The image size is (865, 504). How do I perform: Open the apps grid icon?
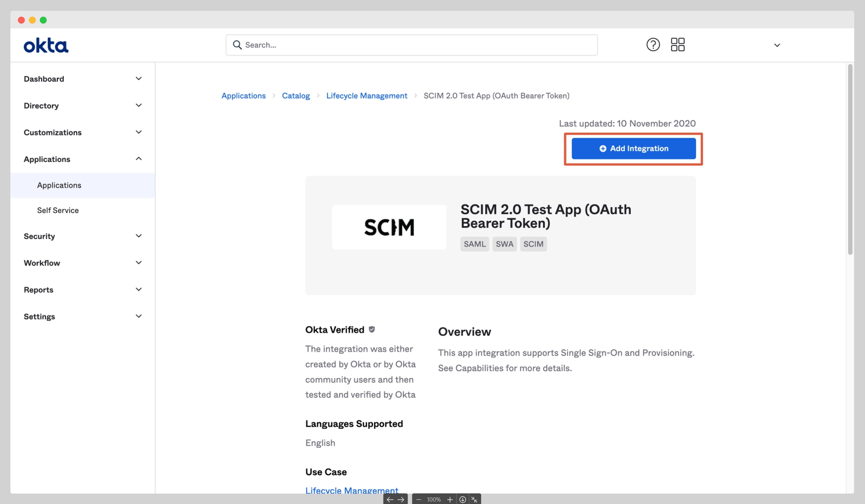(x=677, y=45)
